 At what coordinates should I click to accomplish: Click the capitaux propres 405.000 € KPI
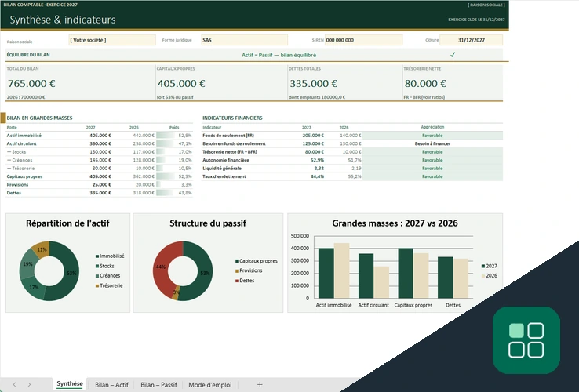[x=181, y=83]
